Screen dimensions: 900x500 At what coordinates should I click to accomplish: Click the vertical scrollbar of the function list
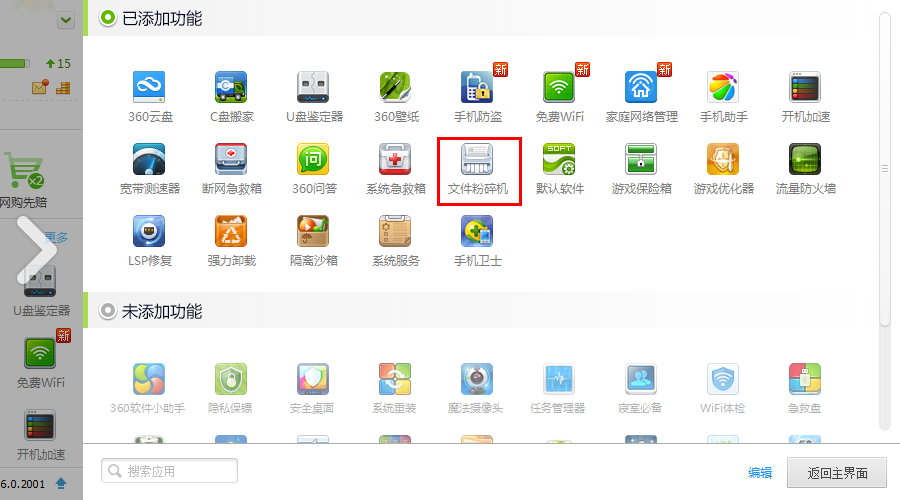point(885,169)
